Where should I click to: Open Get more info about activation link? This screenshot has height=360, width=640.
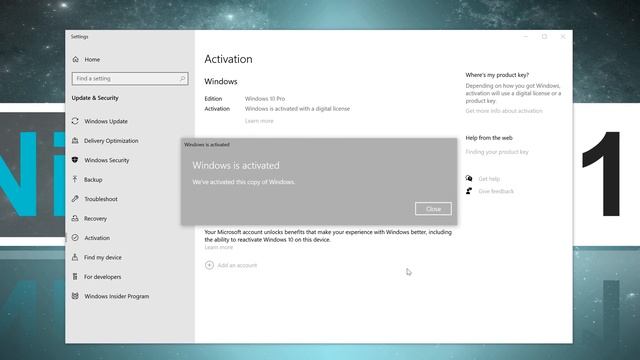click(504, 111)
